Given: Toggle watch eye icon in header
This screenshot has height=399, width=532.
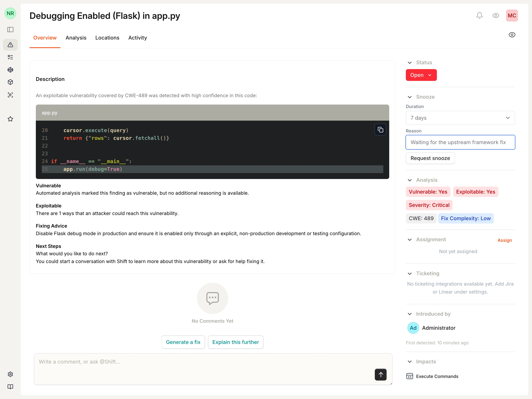Looking at the screenshot, I should pyautogui.click(x=496, y=16).
